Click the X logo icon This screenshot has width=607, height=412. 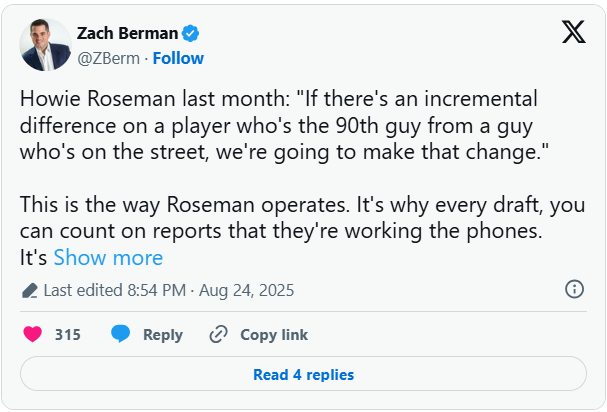pyautogui.click(x=573, y=33)
